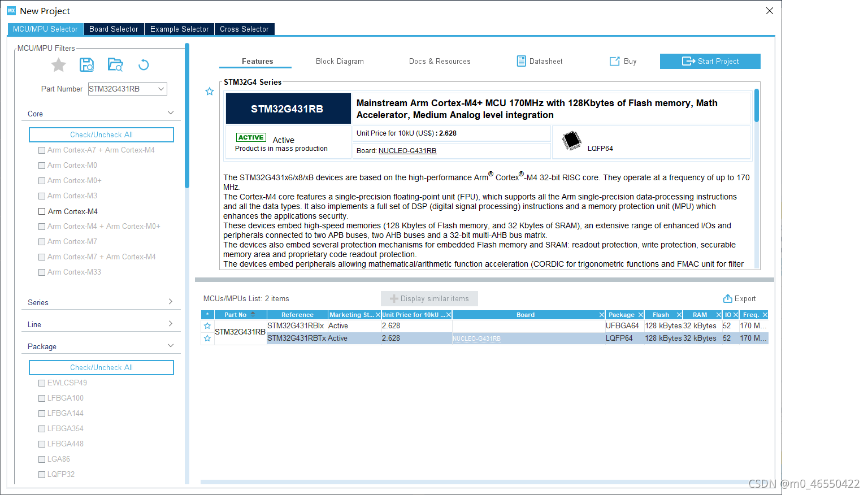
Task: Close the Package column
Action: point(641,315)
